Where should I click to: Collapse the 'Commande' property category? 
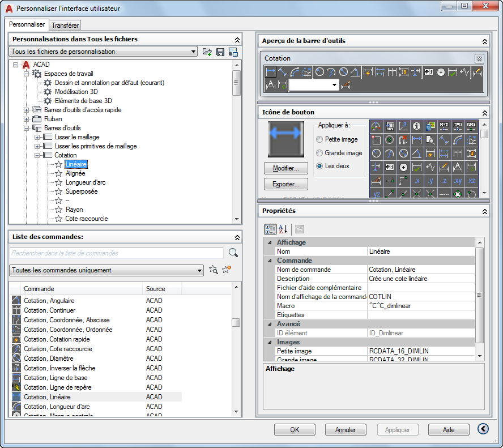coord(270,261)
